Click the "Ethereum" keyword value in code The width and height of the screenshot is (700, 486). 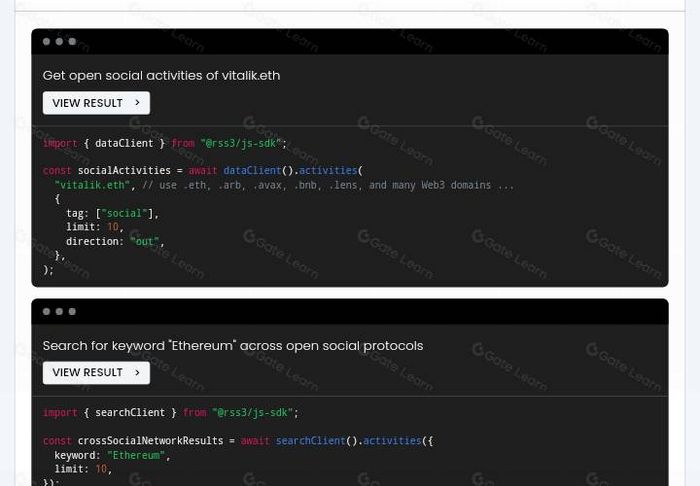[x=135, y=455]
